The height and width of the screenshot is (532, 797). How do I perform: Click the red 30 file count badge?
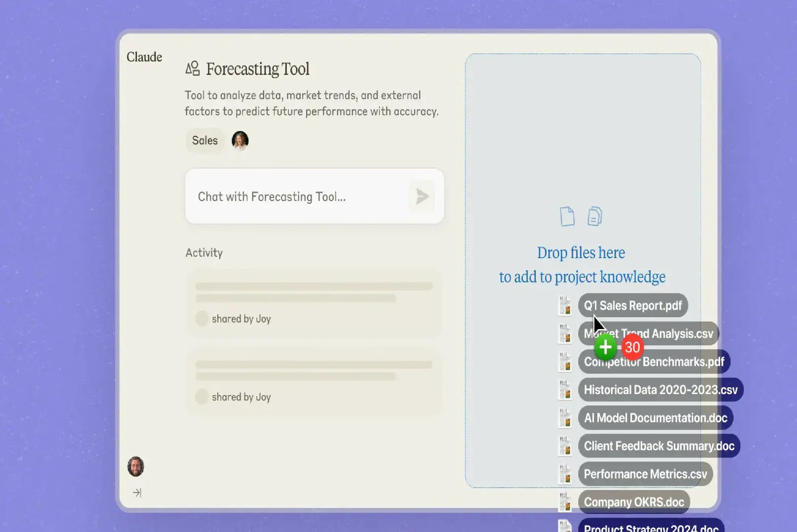pyautogui.click(x=632, y=347)
